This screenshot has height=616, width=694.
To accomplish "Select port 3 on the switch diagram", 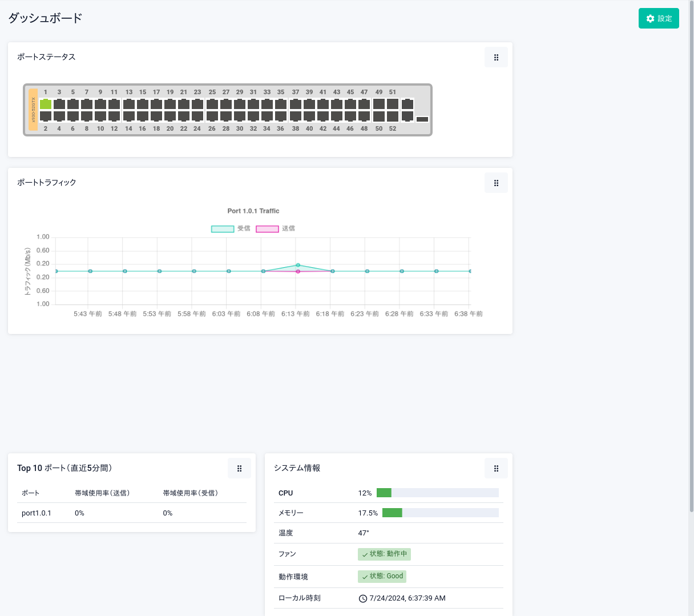I will [59, 104].
